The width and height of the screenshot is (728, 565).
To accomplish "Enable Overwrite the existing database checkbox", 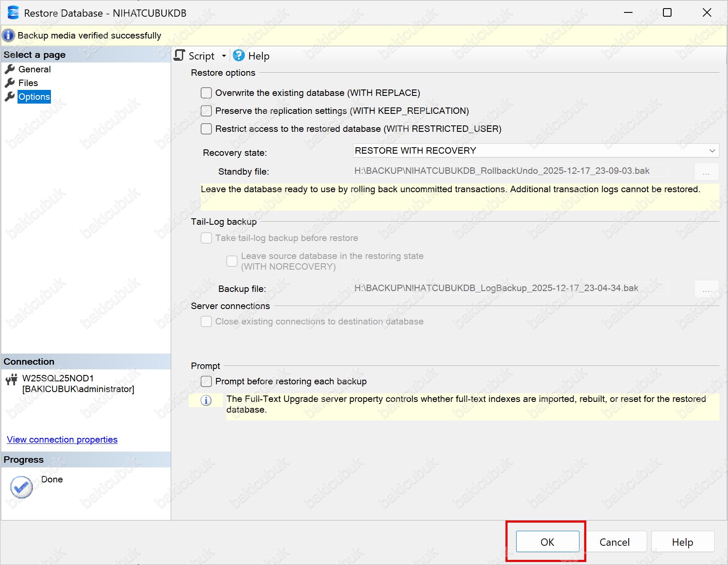I will click(x=206, y=93).
